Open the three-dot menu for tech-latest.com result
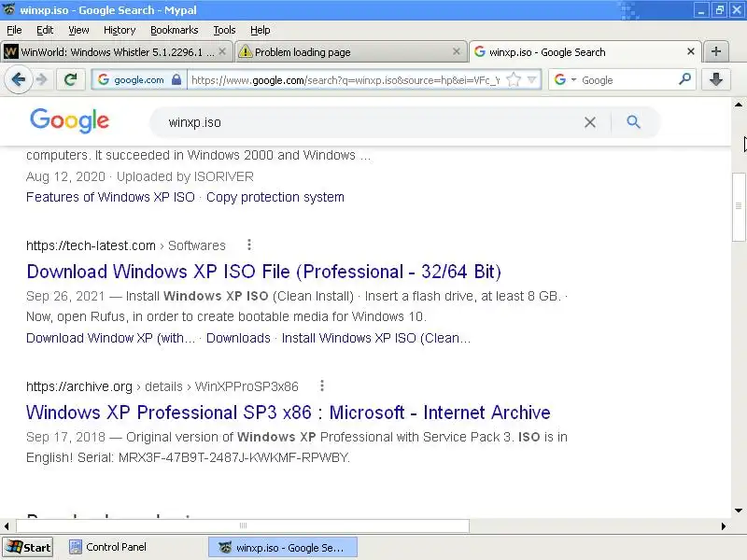 [249, 245]
